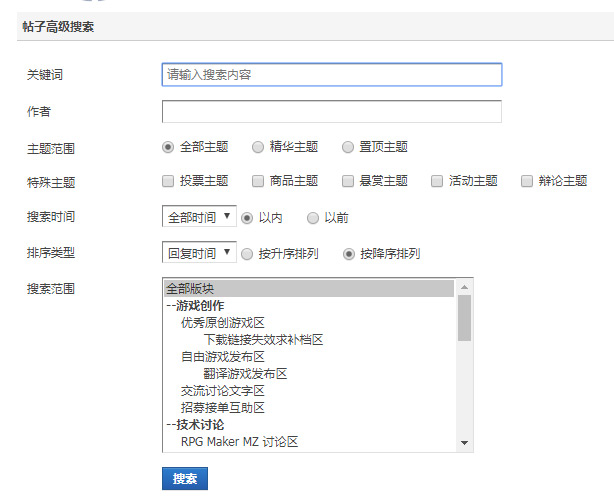Select 全部版块 in the list
Image resolution: width=614 pixels, height=497 pixels.
click(309, 289)
